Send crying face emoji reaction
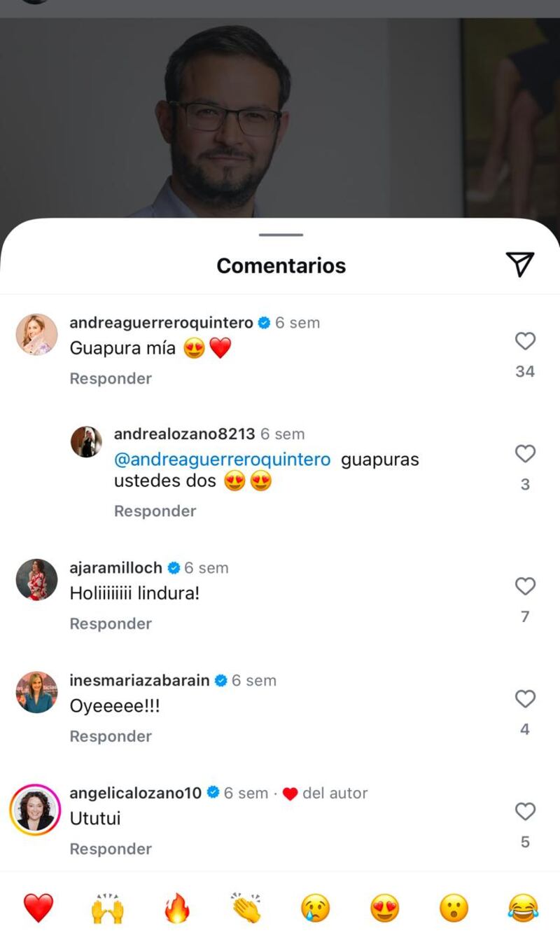This screenshot has height=940, width=560. pyautogui.click(x=315, y=908)
